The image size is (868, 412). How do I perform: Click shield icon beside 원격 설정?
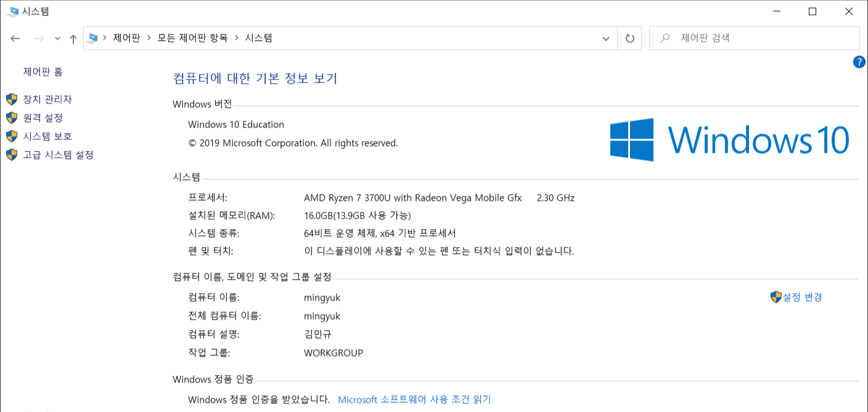[12, 118]
